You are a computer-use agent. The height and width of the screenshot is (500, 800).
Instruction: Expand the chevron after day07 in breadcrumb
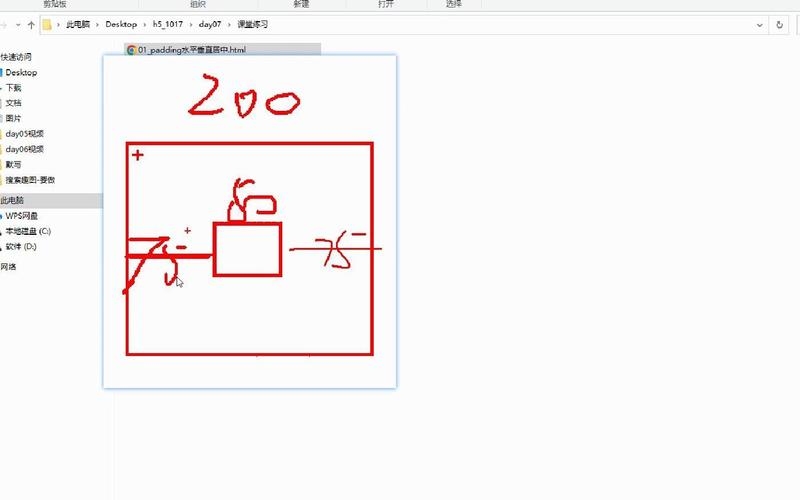tap(229, 24)
